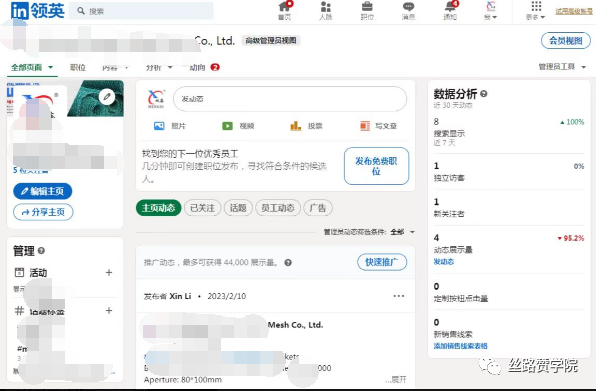Start 写文章 write article
The width and height of the screenshot is (596, 391).
(378, 126)
